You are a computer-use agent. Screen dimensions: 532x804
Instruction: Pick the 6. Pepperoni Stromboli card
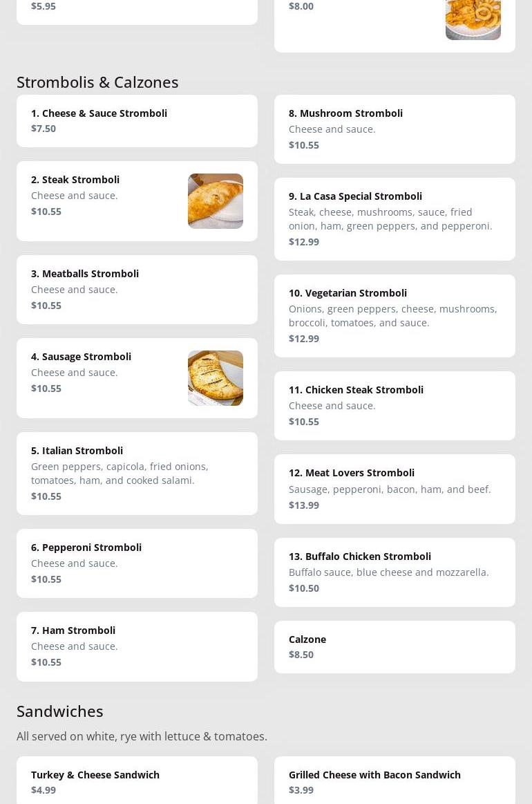pyautogui.click(x=137, y=563)
